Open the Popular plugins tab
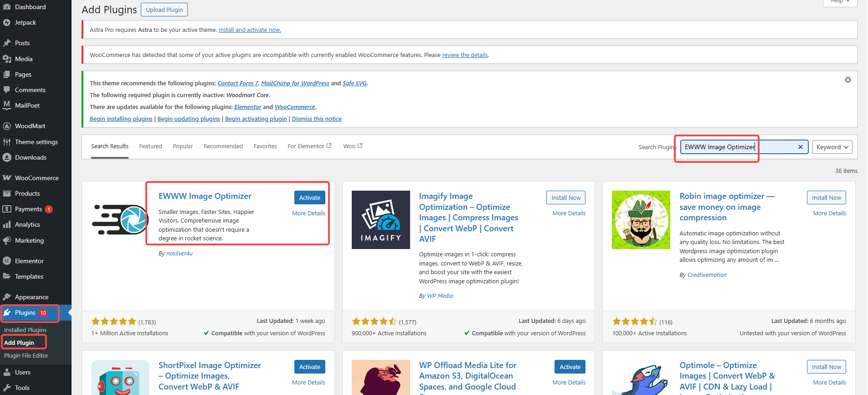This screenshot has height=395, width=868. click(183, 146)
